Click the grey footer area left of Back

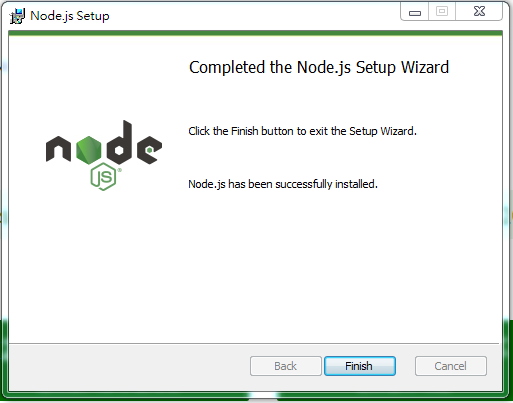[x=129, y=367]
